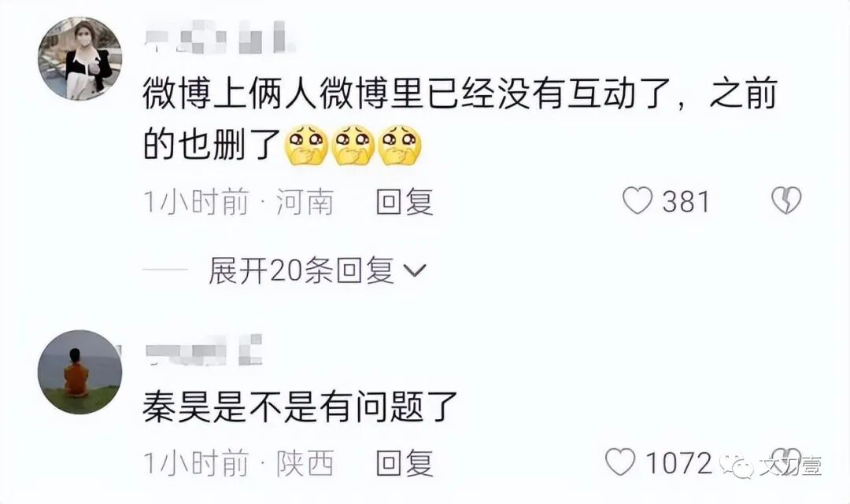Open the masked woman's avatar profile

pos(79,58)
